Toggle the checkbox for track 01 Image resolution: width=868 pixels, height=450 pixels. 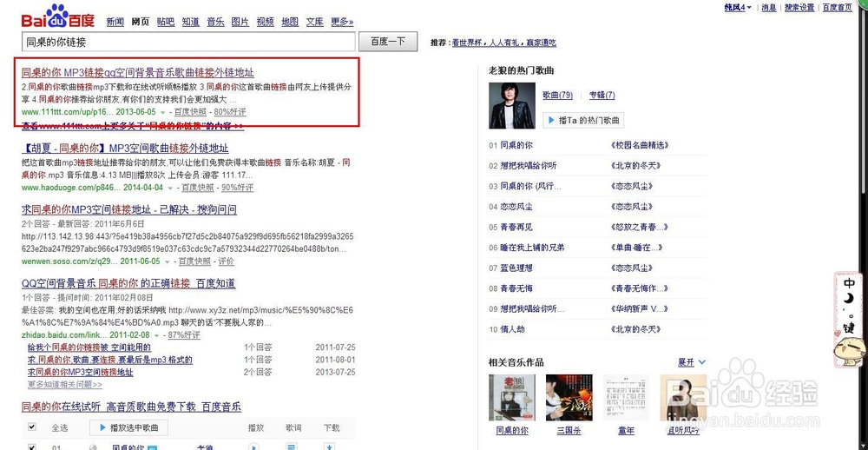(x=32, y=447)
